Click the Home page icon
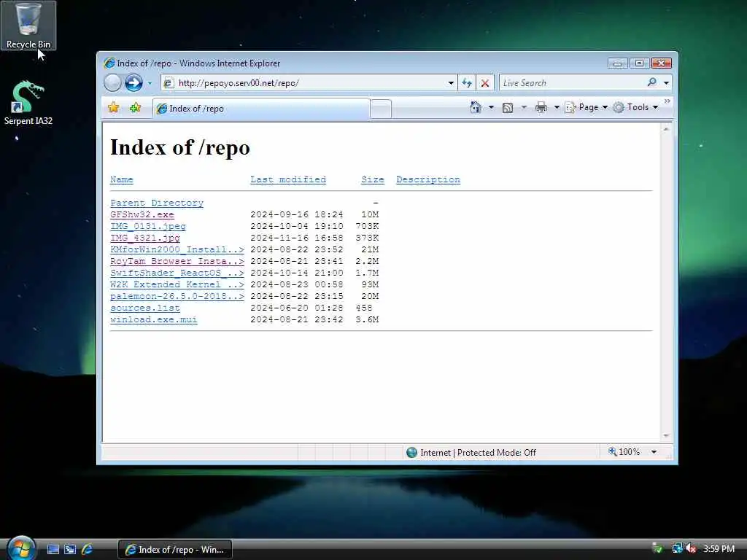Image resolution: width=747 pixels, height=560 pixels. (x=476, y=107)
